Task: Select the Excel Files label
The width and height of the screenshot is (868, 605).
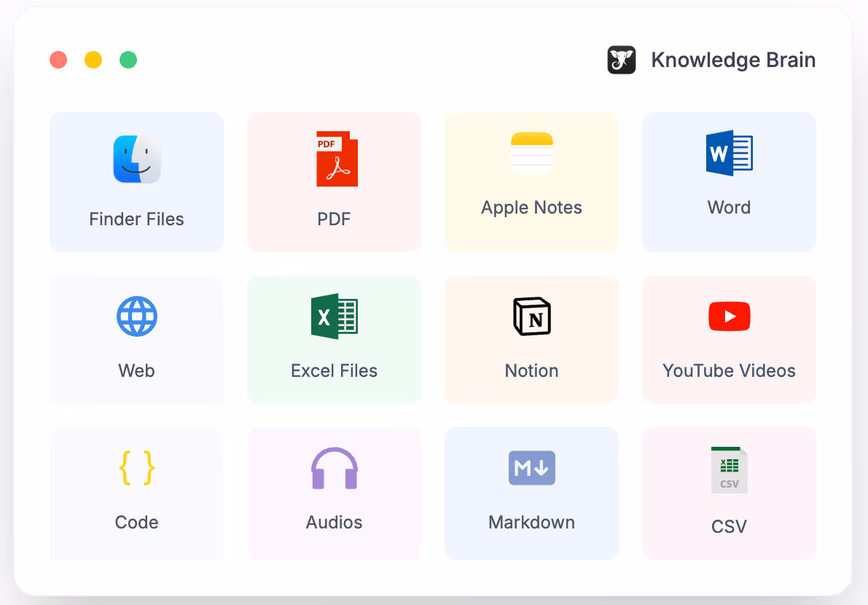Action: (x=335, y=371)
